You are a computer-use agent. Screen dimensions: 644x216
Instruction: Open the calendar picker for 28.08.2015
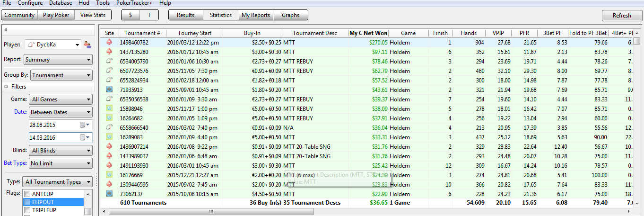[x=84, y=125]
